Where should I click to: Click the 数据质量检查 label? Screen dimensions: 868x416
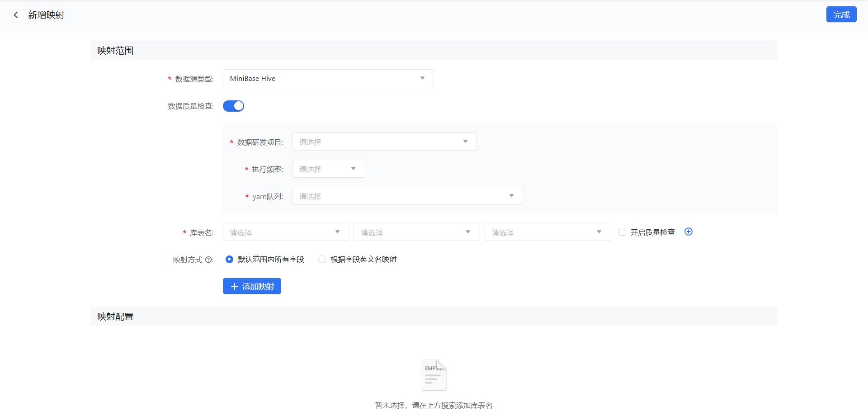click(190, 106)
